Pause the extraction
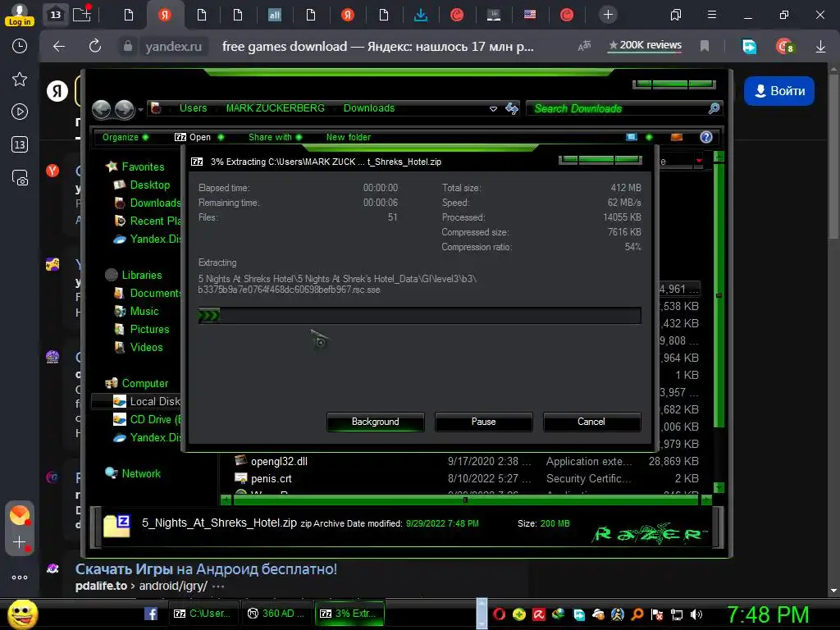840x630 pixels. [x=484, y=422]
